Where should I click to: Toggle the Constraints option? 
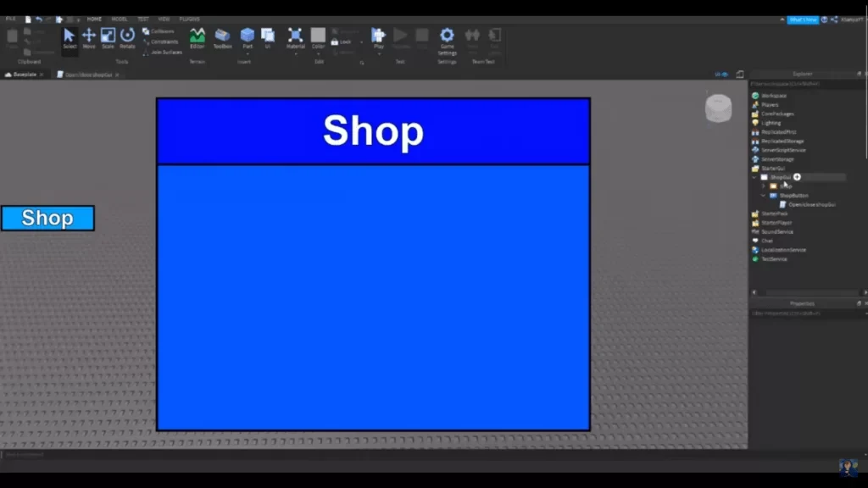160,42
